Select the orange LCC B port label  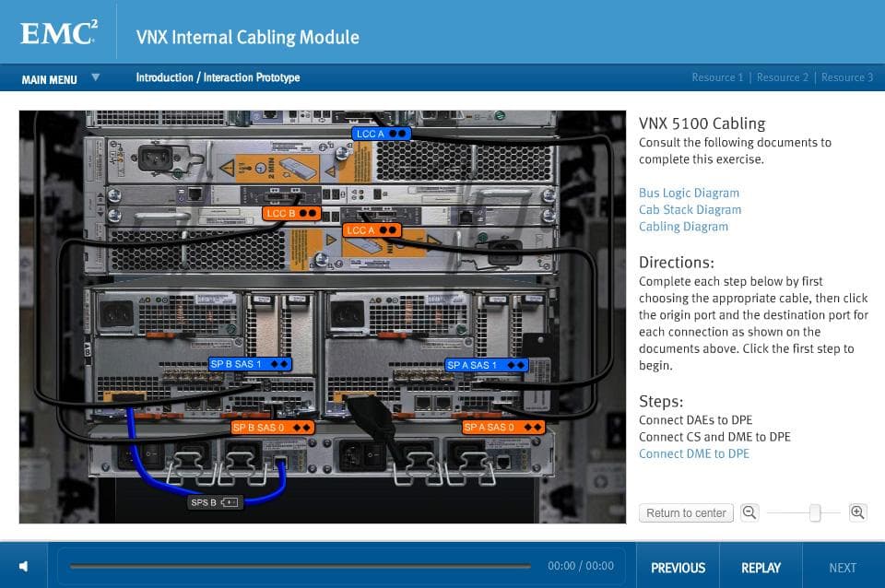coord(291,213)
